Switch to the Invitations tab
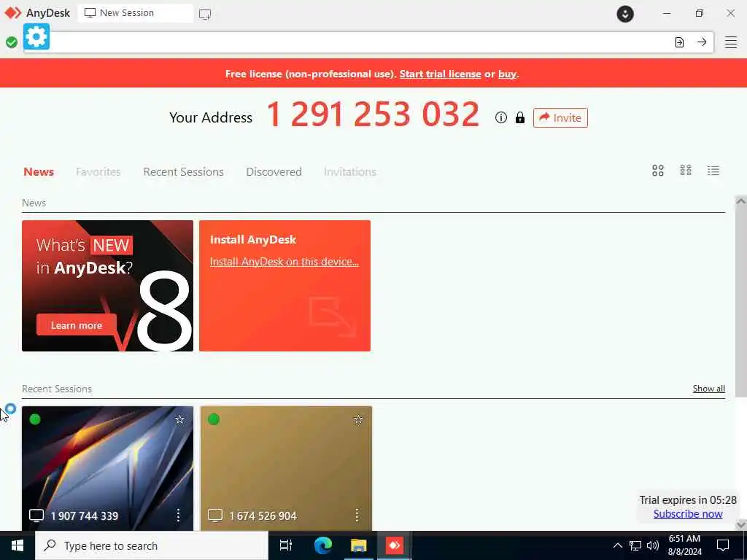Viewport: 747px width, 560px height. (x=350, y=172)
